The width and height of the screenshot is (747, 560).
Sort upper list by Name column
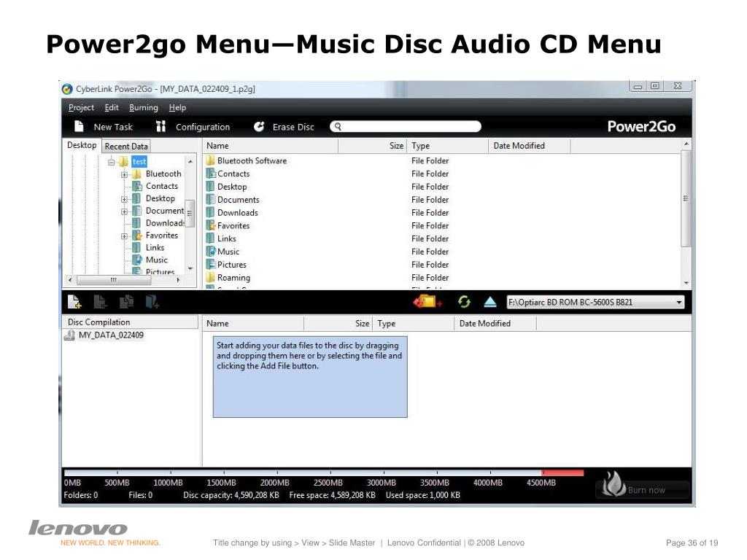point(270,146)
